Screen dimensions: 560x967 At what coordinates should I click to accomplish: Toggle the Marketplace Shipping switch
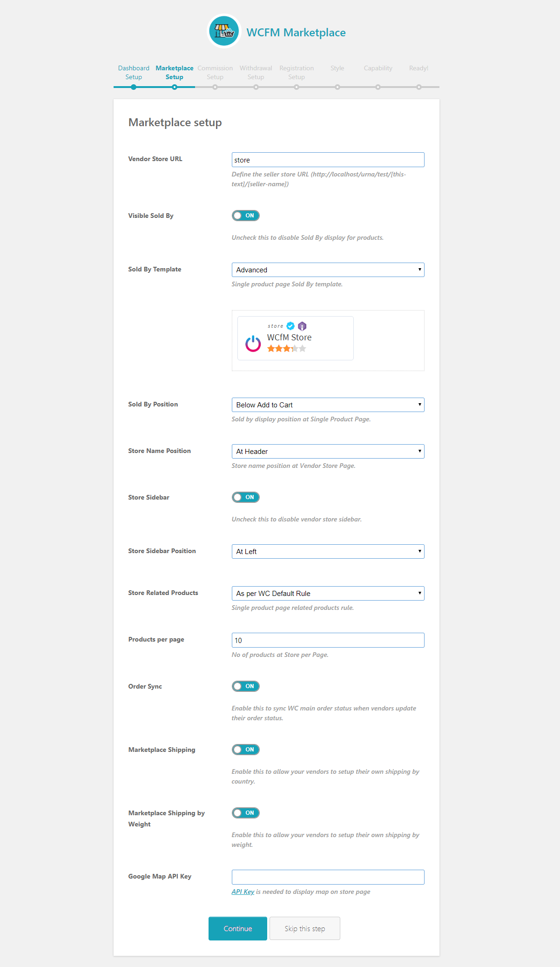click(x=246, y=750)
